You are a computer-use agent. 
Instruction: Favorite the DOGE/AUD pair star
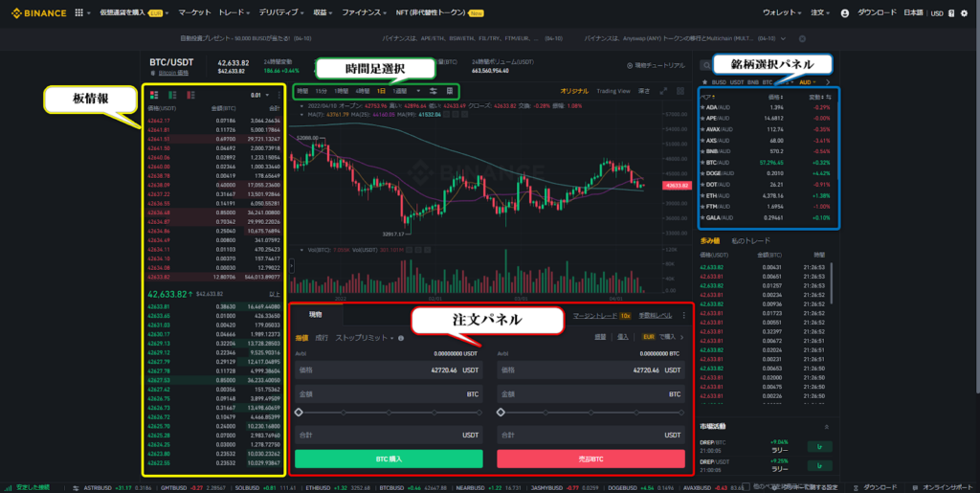point(702,173)
